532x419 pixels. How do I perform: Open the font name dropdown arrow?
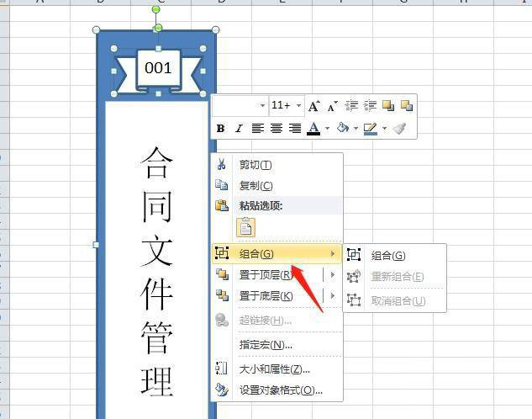point(262,106)
